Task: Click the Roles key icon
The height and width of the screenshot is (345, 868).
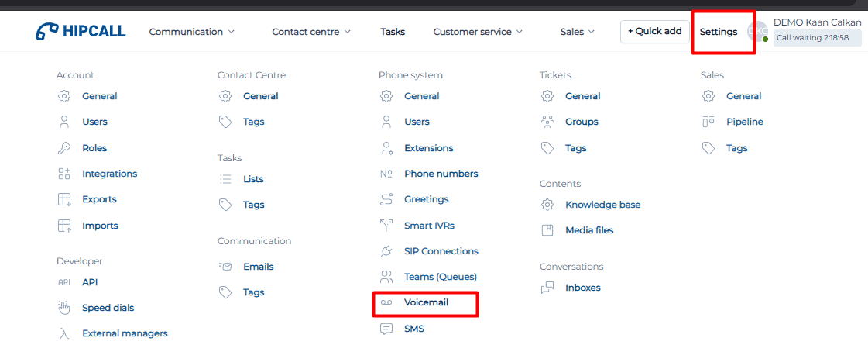Action: coord(64,148)
